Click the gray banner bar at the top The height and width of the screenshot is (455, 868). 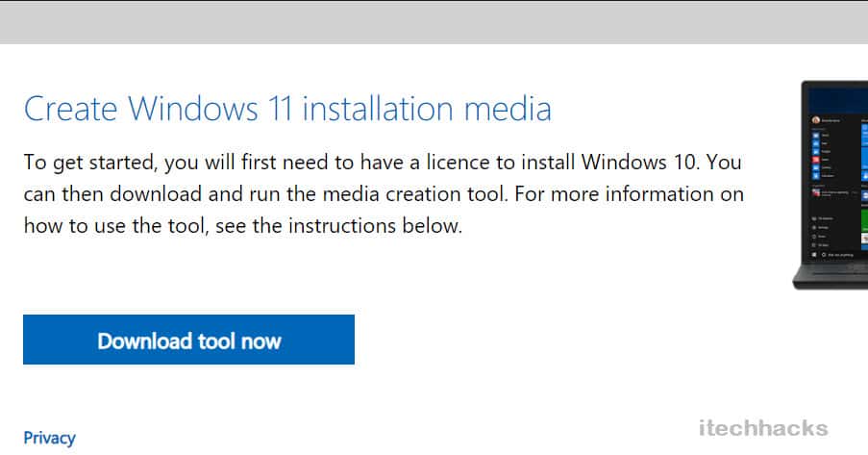434,21
